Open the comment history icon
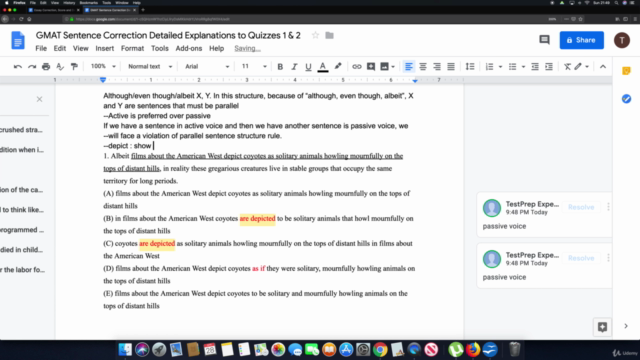 tap(544, 40)
